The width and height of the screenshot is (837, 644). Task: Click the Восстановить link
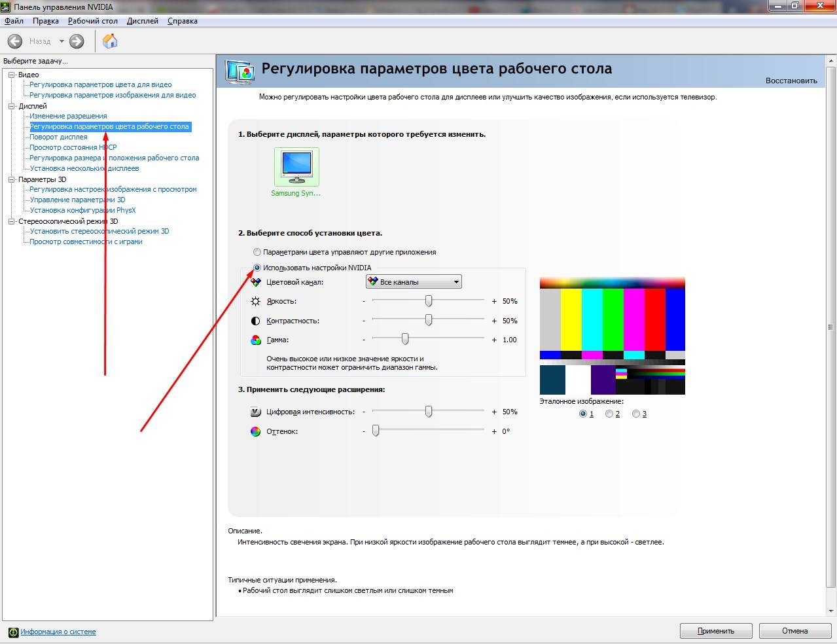coord(791,81)
